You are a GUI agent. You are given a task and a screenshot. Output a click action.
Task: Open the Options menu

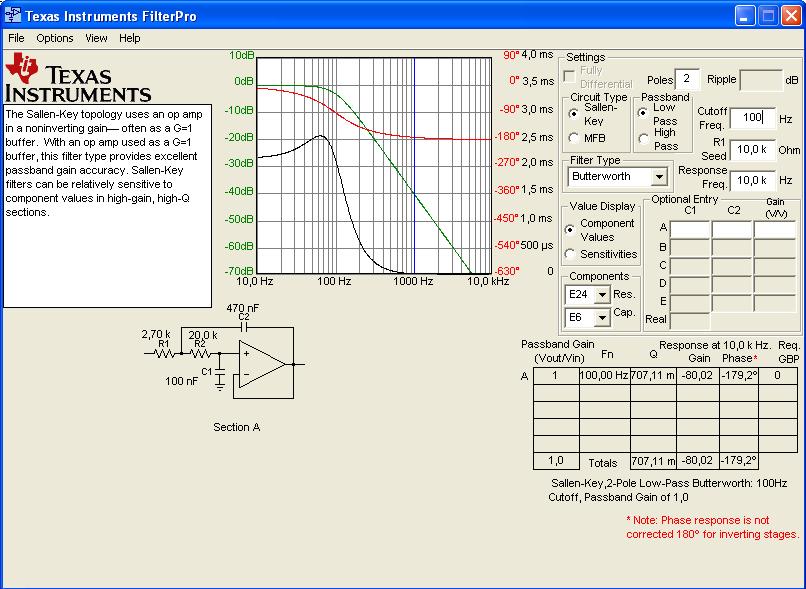click(55, 38)
